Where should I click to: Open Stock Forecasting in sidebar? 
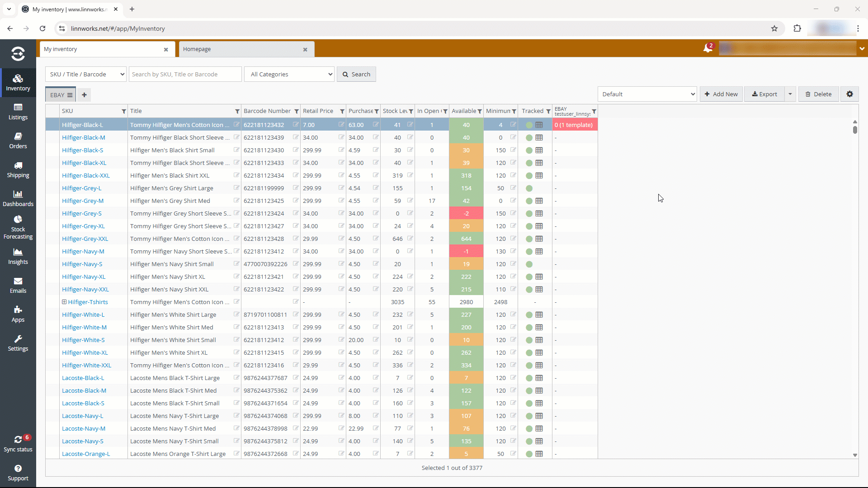pyautogui.click(x=18, y=227)
